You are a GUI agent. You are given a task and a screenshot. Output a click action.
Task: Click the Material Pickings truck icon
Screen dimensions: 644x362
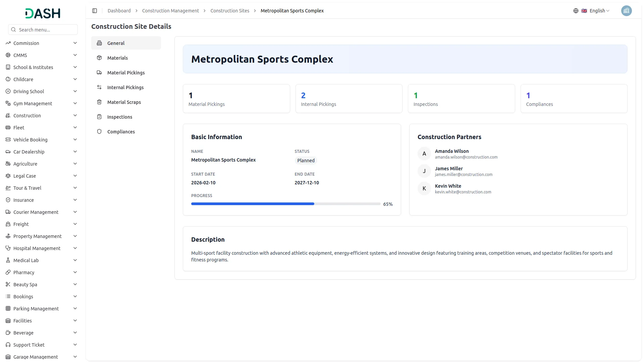tap(99, 73)
